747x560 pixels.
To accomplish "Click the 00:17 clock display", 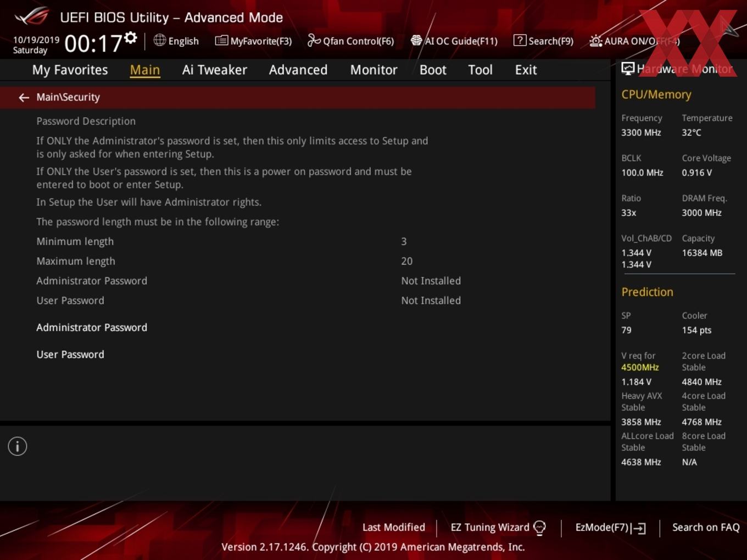I will coord(93,43).
